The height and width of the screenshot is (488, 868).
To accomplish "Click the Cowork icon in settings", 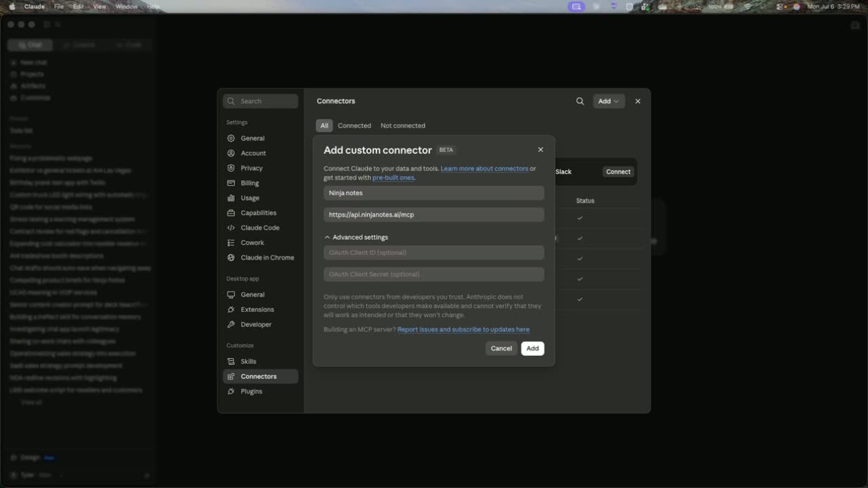I will (231, 243).
